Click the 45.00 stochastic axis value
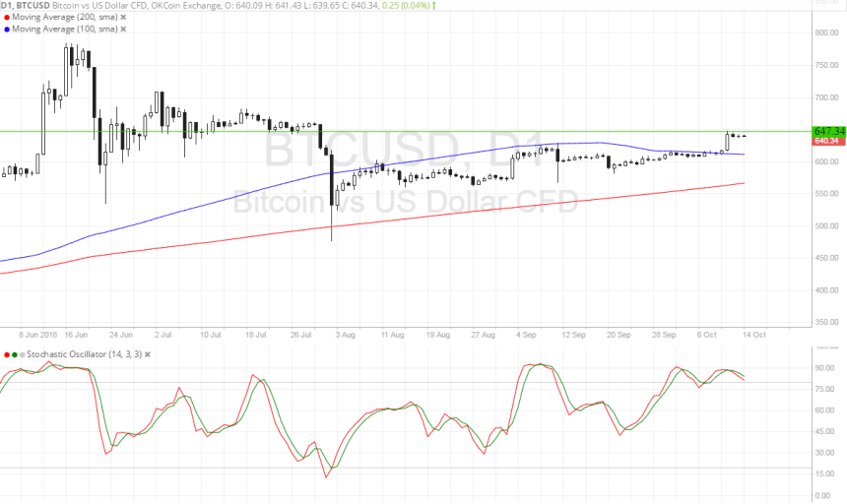The width and height of the screenshot is (847, 504). pyautogui.click(x=824, y=432)
